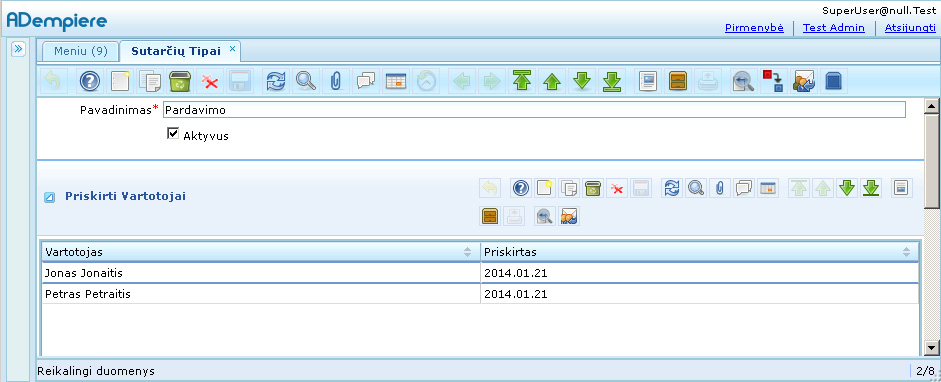Open Archive drawer icon in main toolbar

[678, 81]
